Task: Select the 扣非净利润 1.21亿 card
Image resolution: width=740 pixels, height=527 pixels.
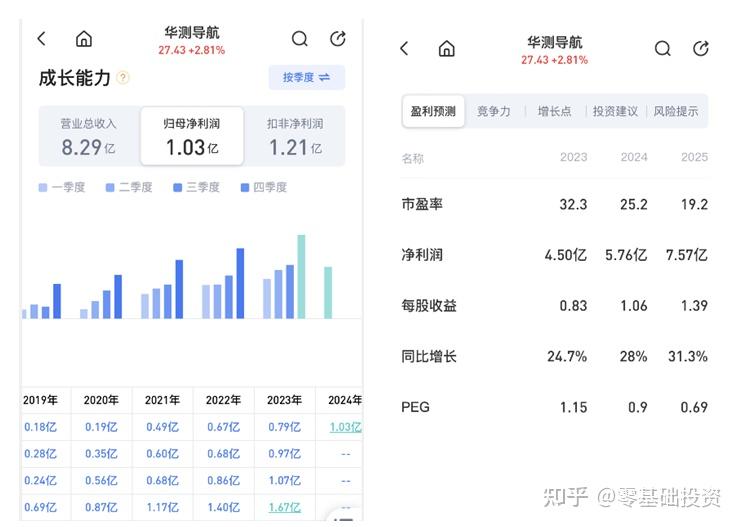Action: 295,136
